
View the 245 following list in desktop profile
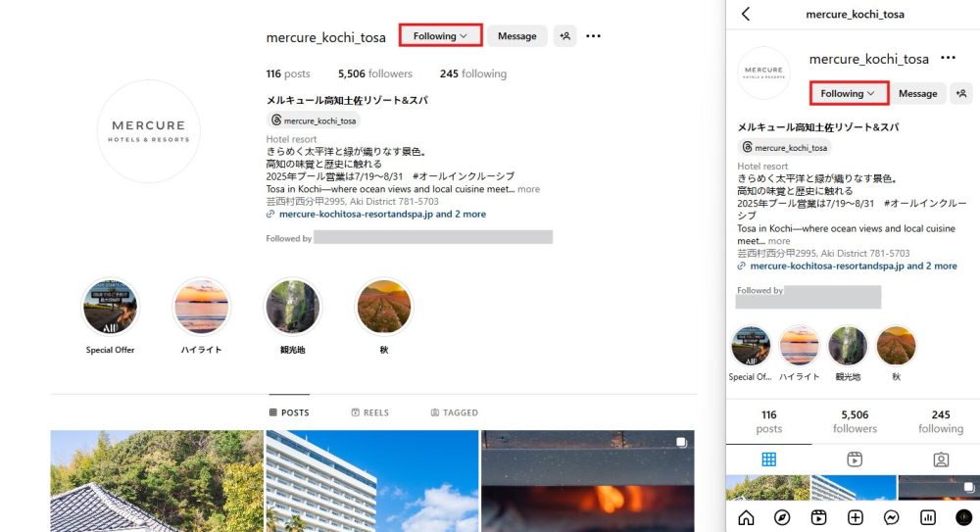[473, 73]
